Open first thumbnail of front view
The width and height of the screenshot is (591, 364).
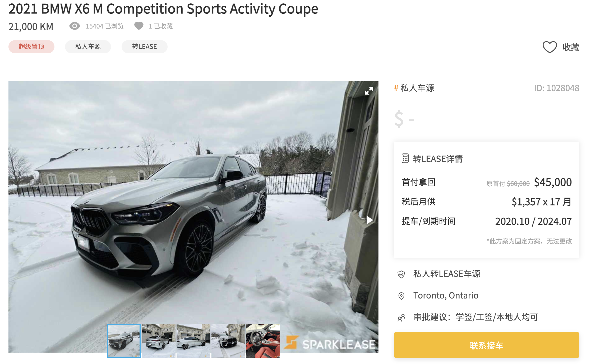[x=124, y=341]
